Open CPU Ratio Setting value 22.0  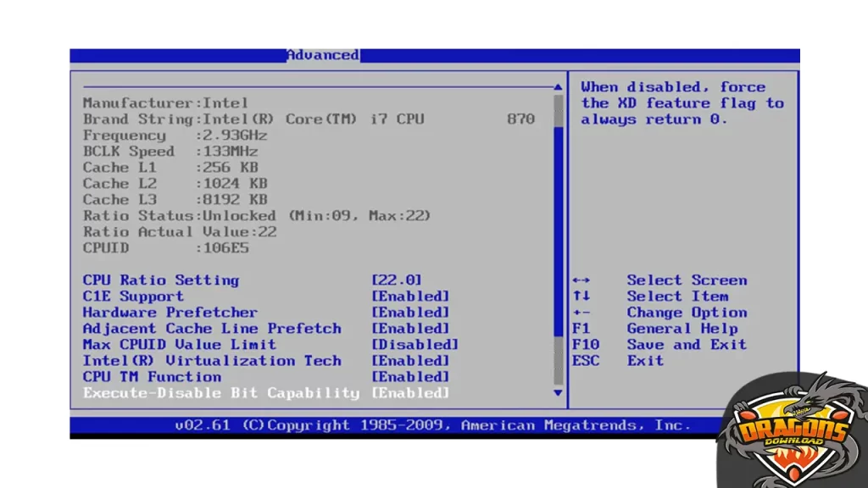(397, 280)
